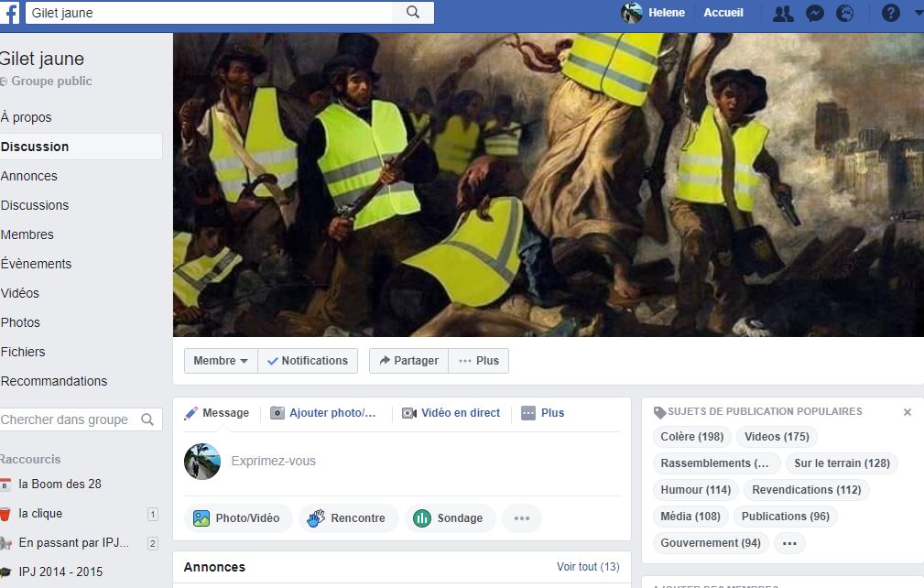The width and height of the screenshot is (924, 588).
Task: Open friend requests icon in top bar
Action: pos(783,14)
